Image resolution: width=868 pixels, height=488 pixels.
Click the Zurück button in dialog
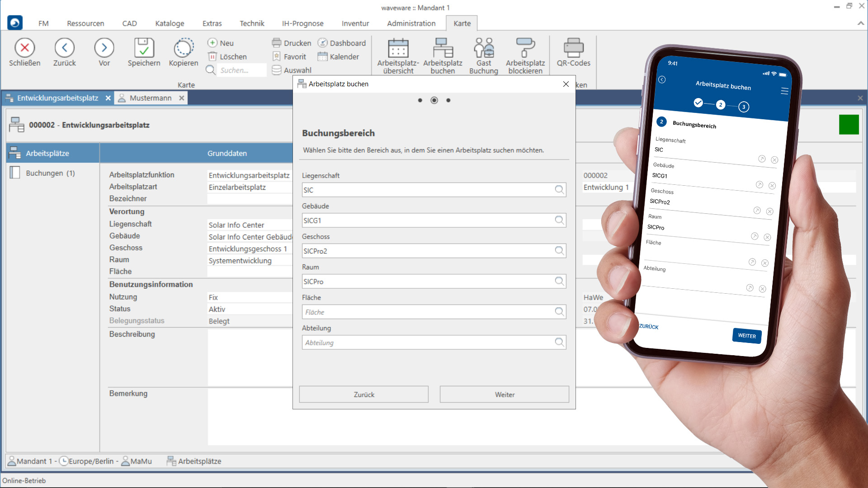pyautogui.click(x=363, y=394)
